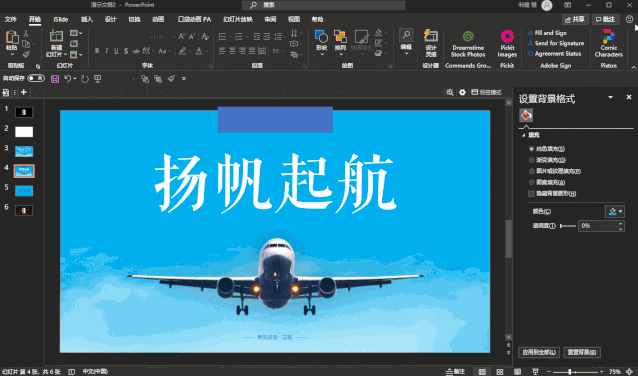Select the gradient fill radio button
This screenshot has height=376, width=638.
pos(531,160)
